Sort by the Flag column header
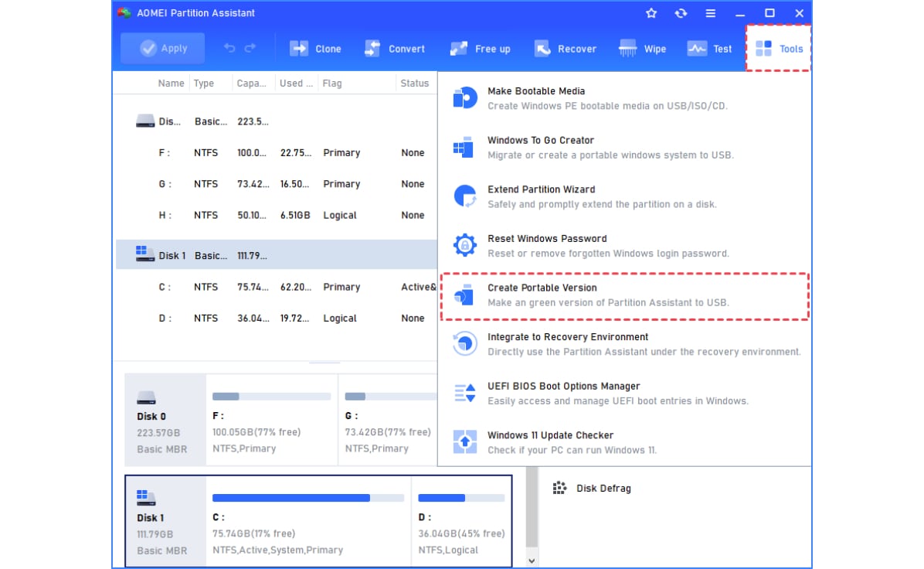This screenshot has width=924, height=569. (331, 83)
